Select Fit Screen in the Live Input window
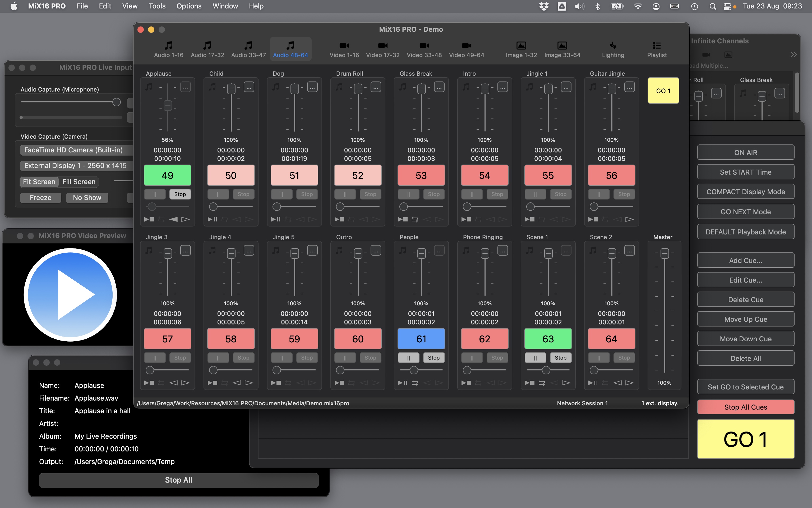 (x=39, y=182)
